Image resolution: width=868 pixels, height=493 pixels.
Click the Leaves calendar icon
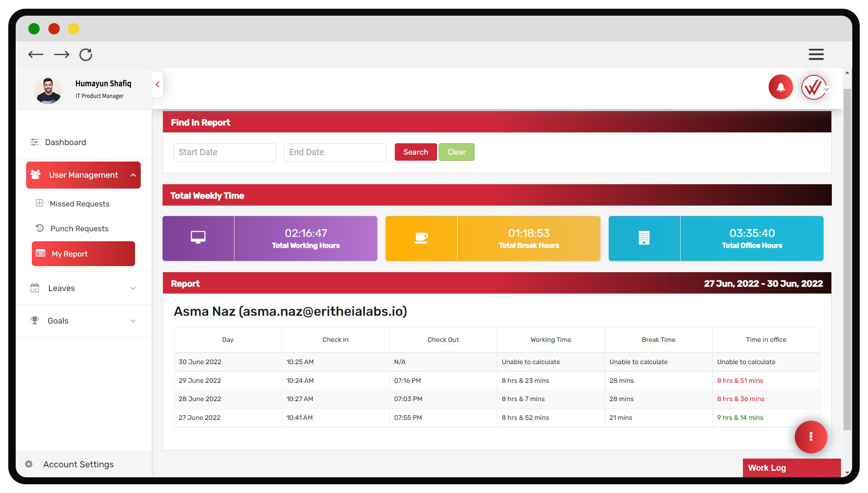tap(35, 288)
